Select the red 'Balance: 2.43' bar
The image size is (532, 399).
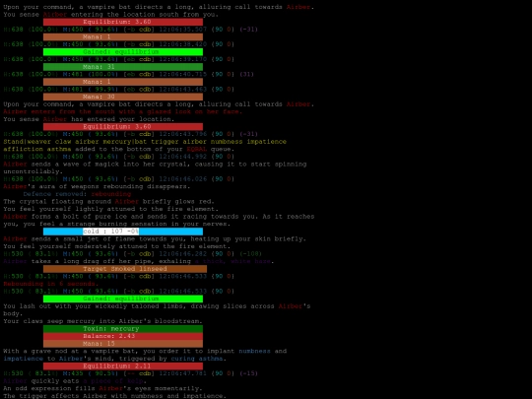point(123,336)
